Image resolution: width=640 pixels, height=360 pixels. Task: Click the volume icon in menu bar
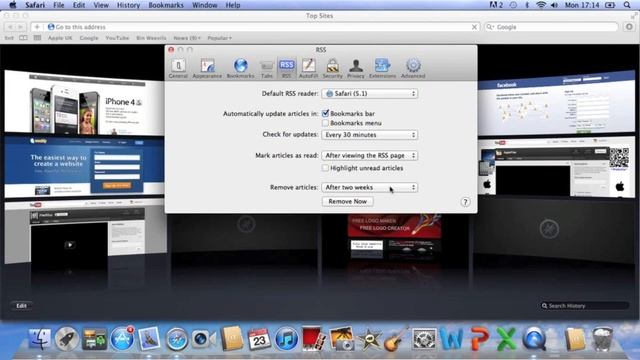pyautogui.click(x=554, y=5)
